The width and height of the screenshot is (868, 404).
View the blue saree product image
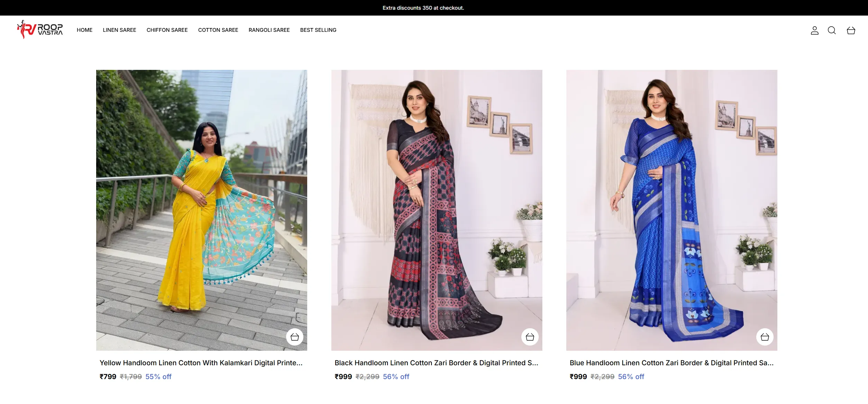(x=671, y=210)
